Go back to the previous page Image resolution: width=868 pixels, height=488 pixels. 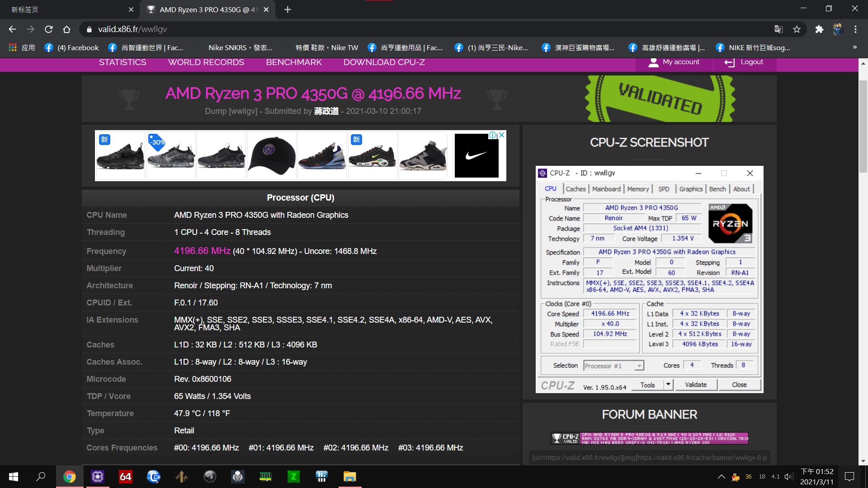pyautogui.click(x=12, y=29)
